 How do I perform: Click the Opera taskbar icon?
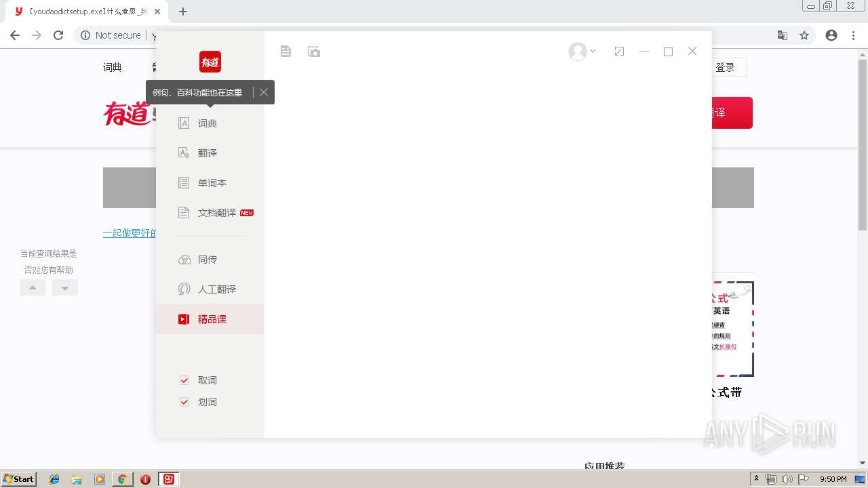click(145, 479)
